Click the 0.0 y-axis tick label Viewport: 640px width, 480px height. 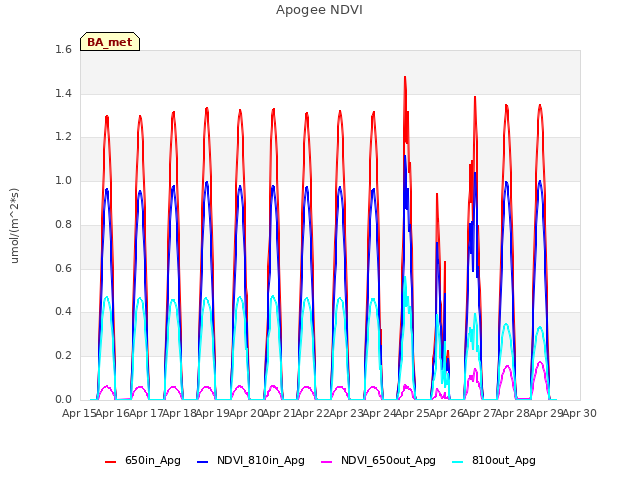click(63, 399)
